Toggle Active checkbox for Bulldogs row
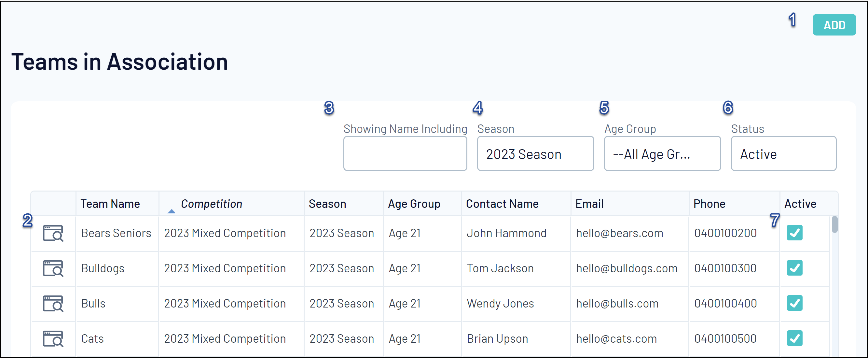868x358 pixels. pos(794,268)
